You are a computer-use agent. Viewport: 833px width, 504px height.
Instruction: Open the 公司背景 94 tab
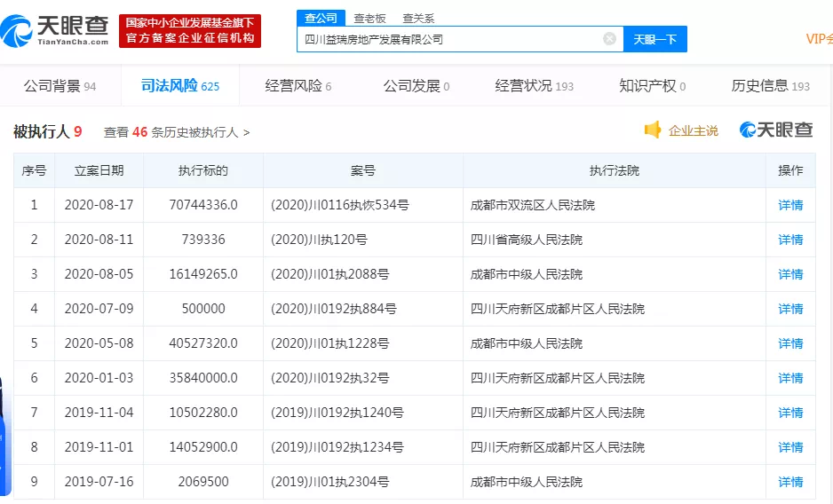[60, 86]
